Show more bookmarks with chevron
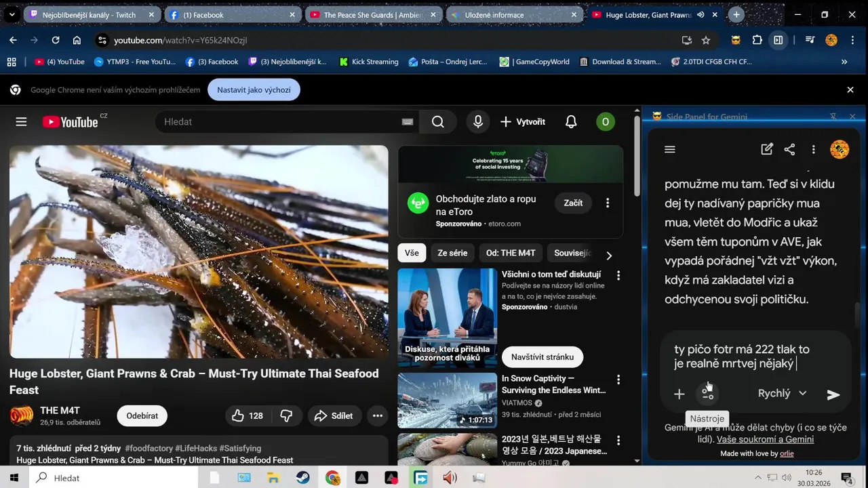868x488 pixels. 844,62
